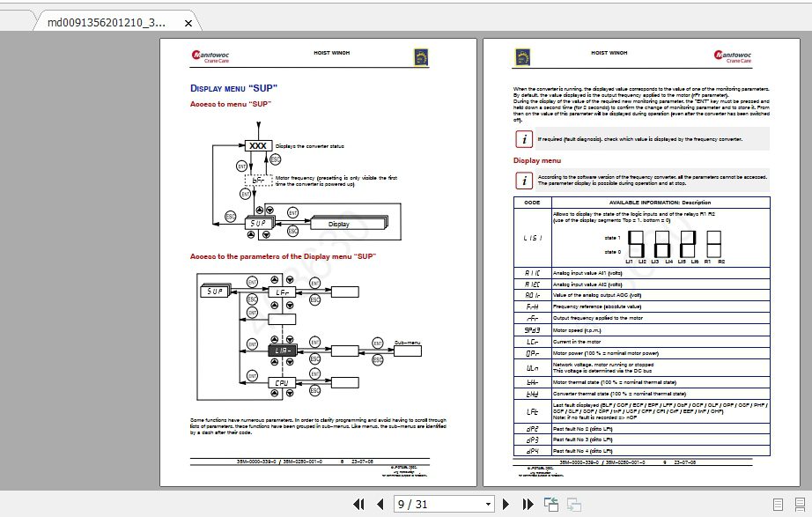Click the LFr box in the lower diagram
This screenshot has width=812, height=517.
[282, 292]
